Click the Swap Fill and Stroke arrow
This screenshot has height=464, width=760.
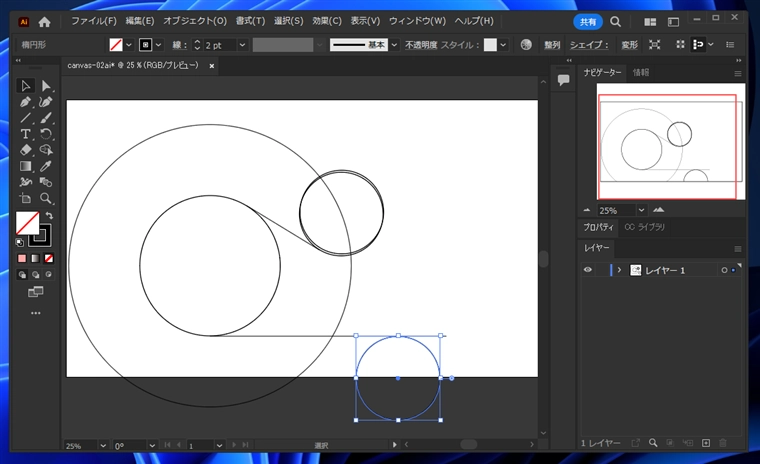click(49, 215)
